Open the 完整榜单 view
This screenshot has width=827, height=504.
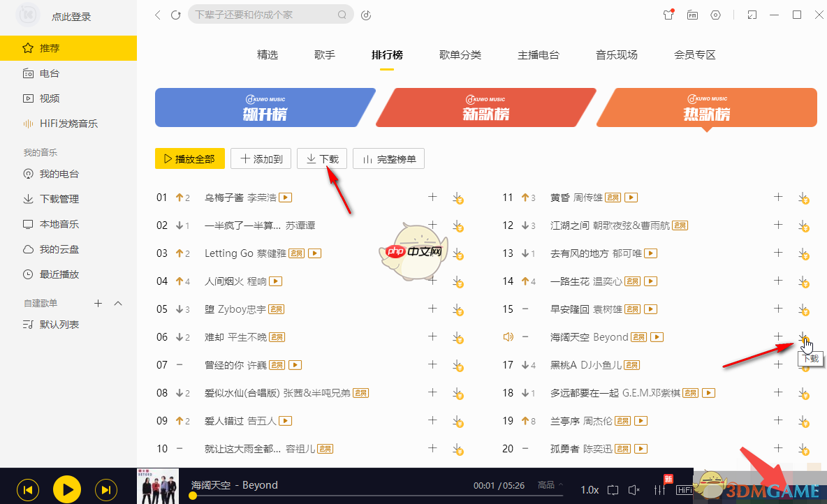coord(388,158)
